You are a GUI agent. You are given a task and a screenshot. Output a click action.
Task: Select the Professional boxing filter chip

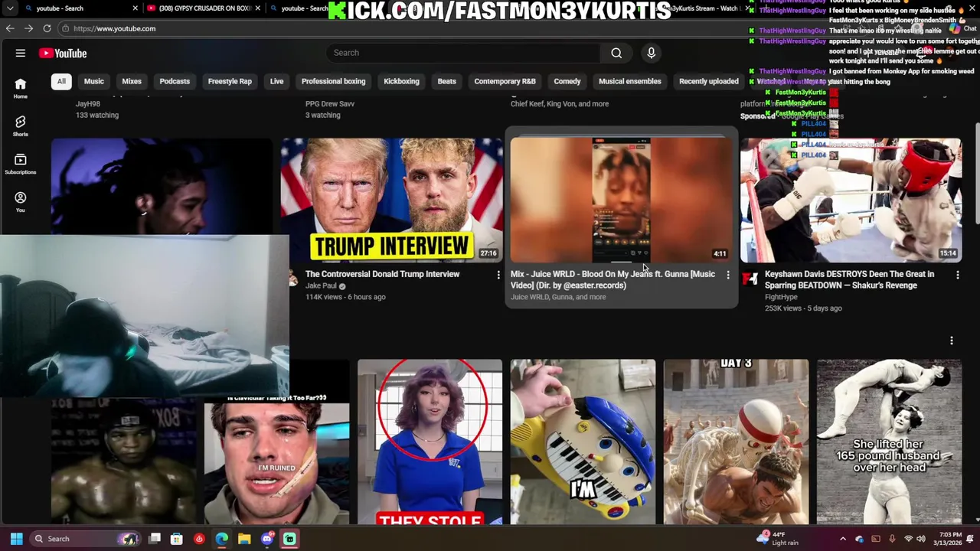click(333, 81)
